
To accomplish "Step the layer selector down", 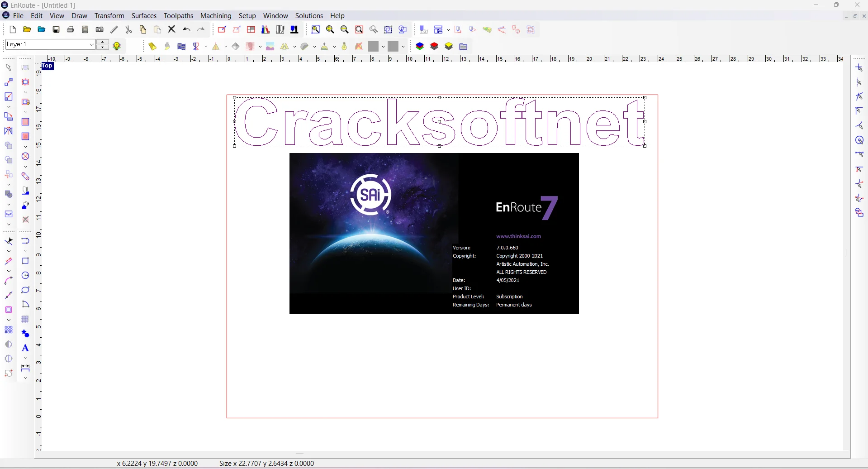I will [103, 47].
